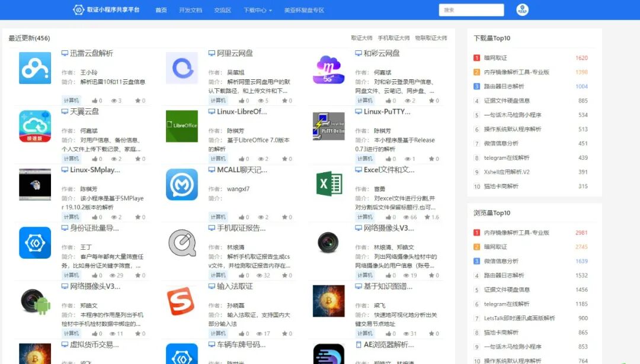Open 暗网取证 in 下载量Top10
Screen dimensions: 640x364
[495, 58]
